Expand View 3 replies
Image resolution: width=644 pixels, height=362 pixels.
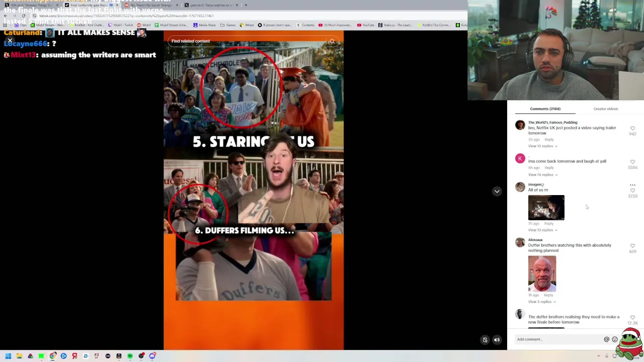[541, 302]
